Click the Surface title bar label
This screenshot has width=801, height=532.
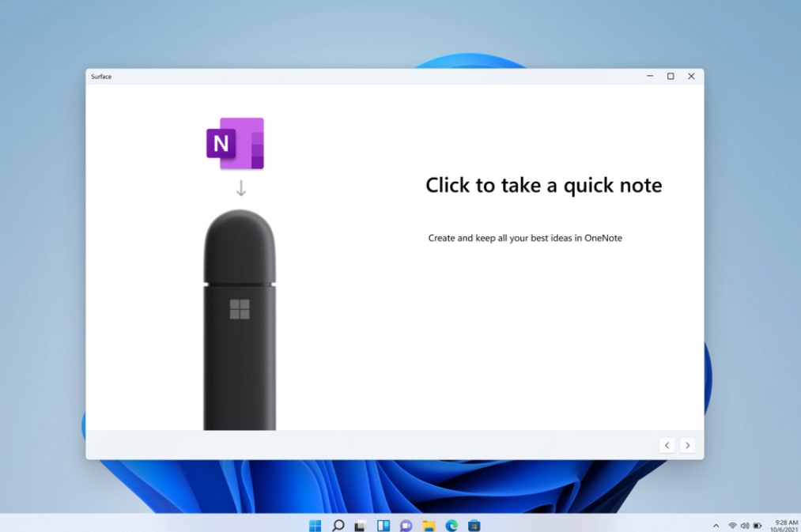pos(100,76)
